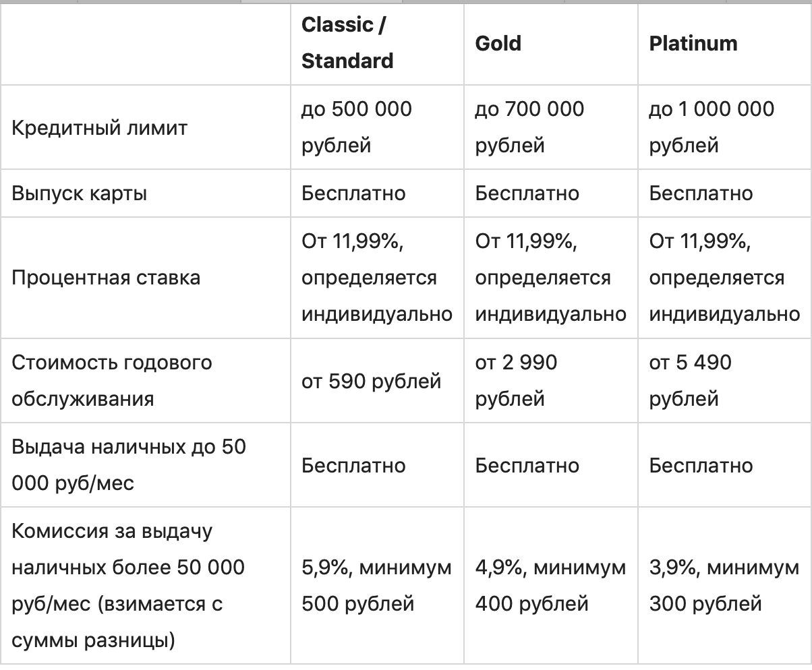Select the '4,9%, минимум 400 рублей' cell
The image size is (812, 670).
[550, 586]
